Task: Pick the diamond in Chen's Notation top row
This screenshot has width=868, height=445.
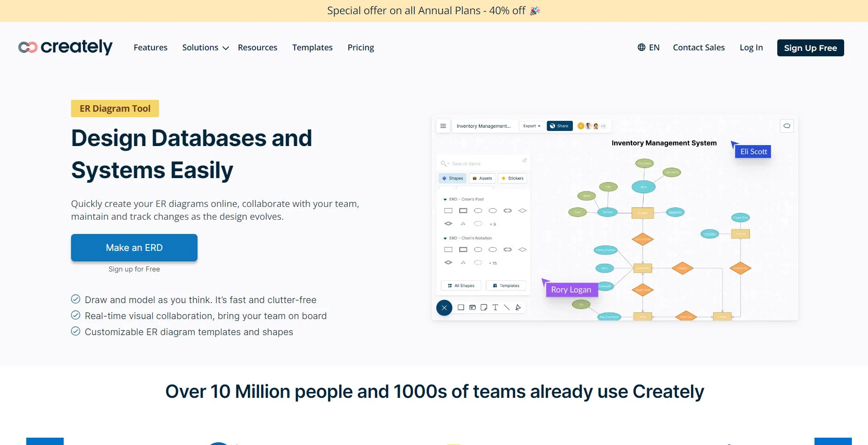Action: pyautogui.click(x=522, y=250)
